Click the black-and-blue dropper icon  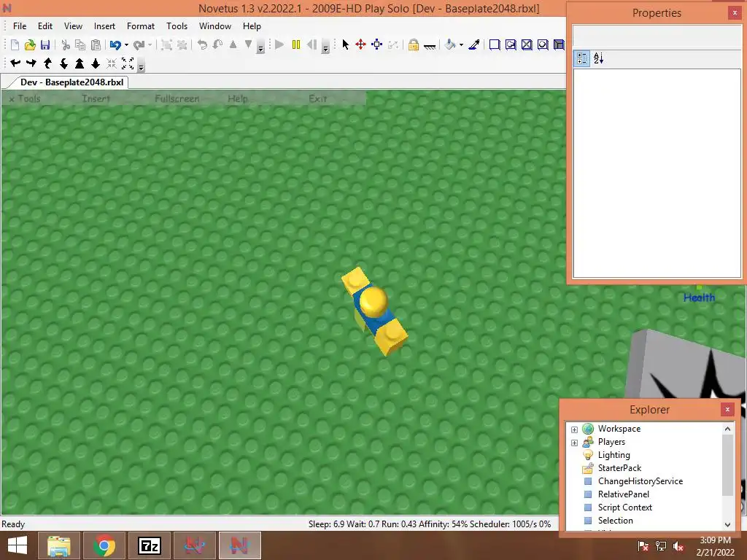(x=474, y=44)
